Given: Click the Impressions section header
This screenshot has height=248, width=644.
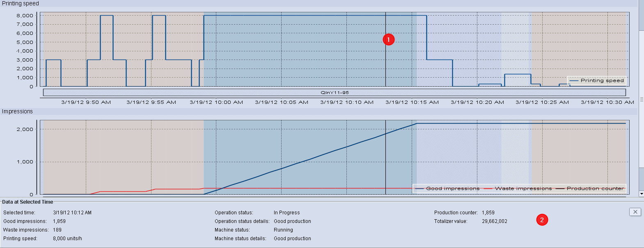Looking at the screenshot, I should [x=17, y=111].
